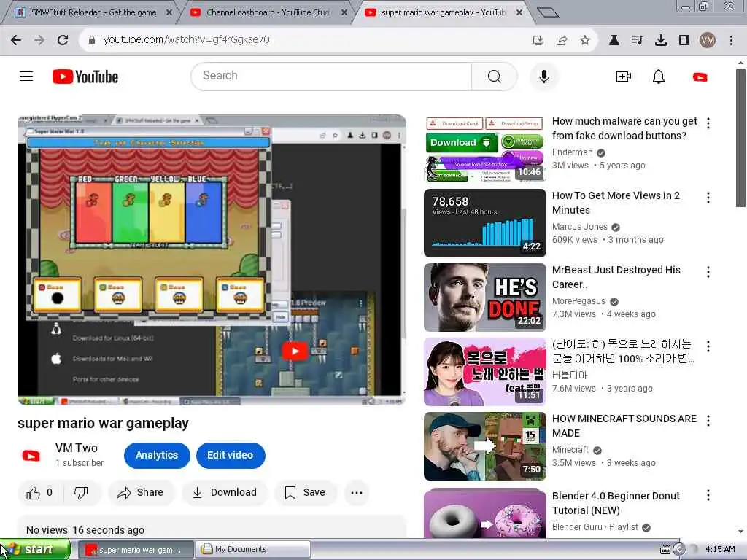Viewport: 747px width, 560px height.
Task: Open Chrome's three-dot menu
Action: (x=731, y=41)
